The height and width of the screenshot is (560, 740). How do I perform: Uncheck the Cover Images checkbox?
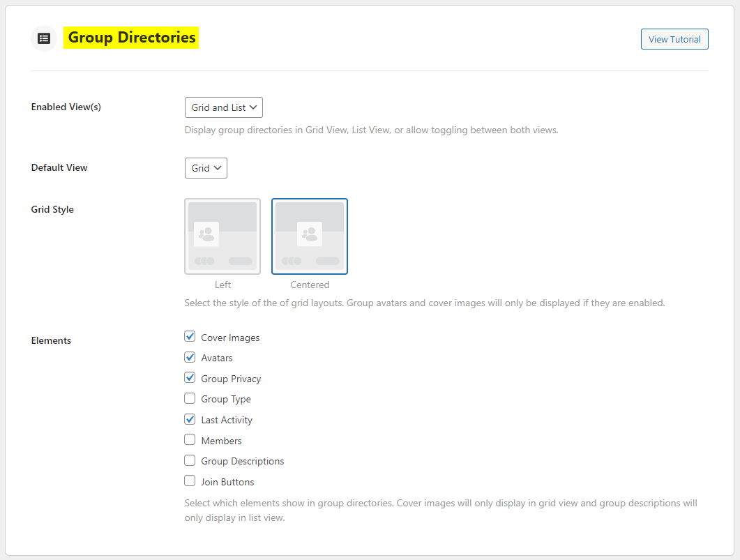tap(190, 337)
